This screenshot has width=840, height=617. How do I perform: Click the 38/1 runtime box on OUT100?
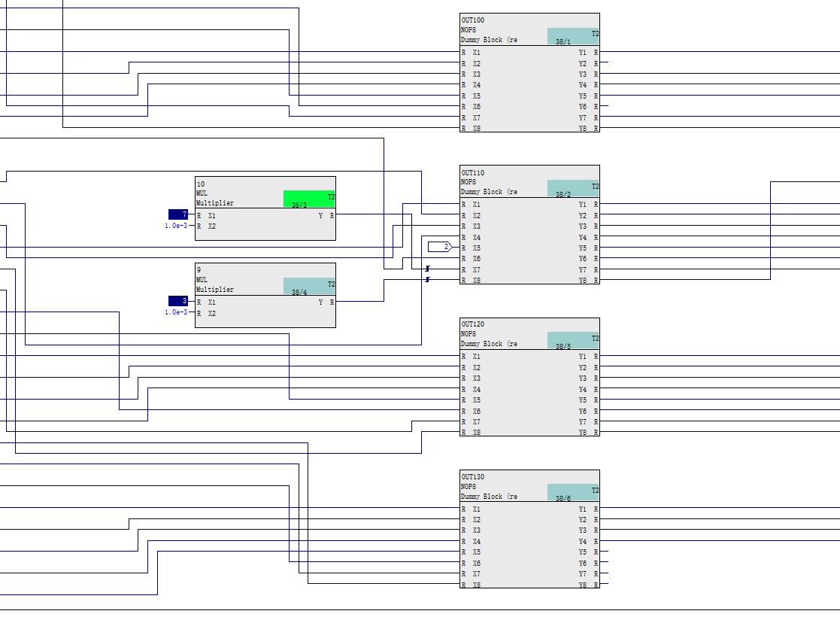point(573,37)
